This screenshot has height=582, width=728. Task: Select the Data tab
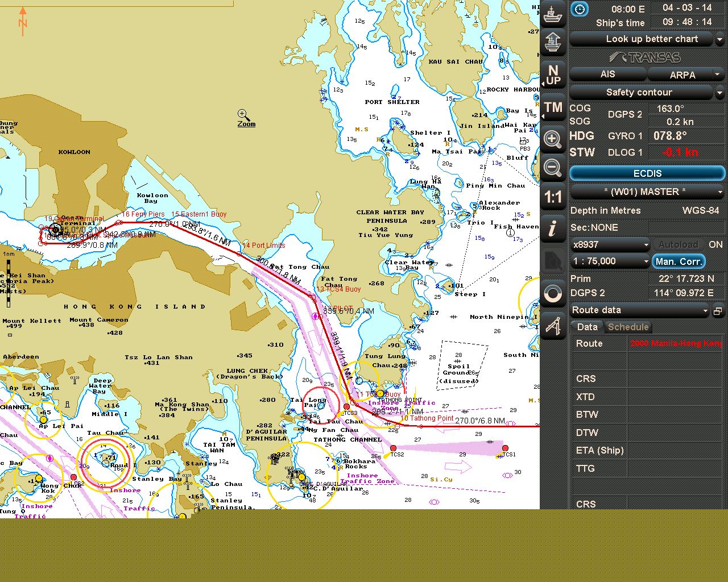587,327
